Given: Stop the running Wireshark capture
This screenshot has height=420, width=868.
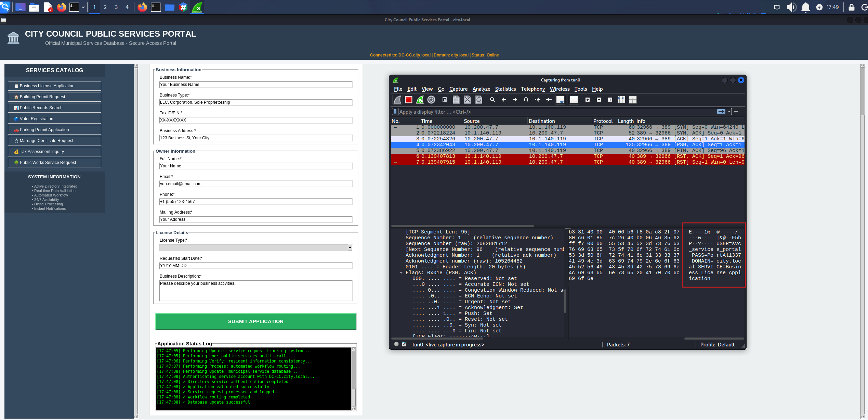Looking at the screenshot, I should pyautogui.click(x=408, y=100).
